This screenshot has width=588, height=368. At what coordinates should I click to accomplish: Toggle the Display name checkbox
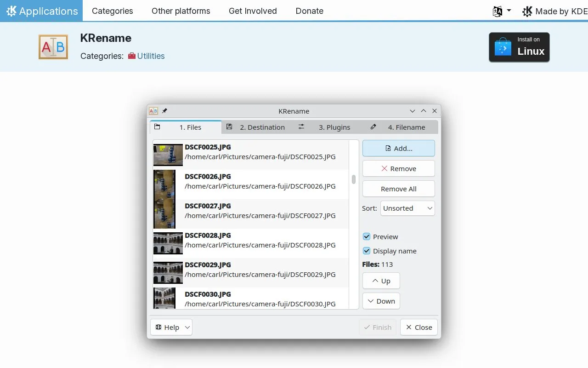coord(367,251)
